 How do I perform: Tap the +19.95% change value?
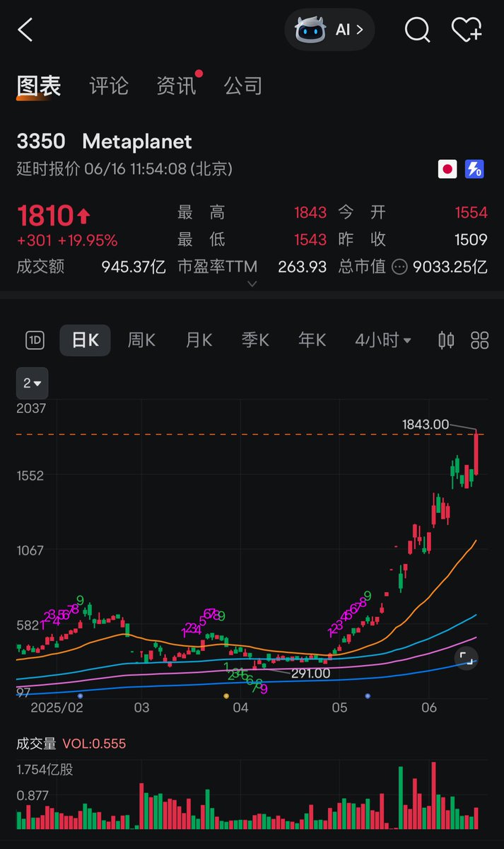[x=88, y=241]
